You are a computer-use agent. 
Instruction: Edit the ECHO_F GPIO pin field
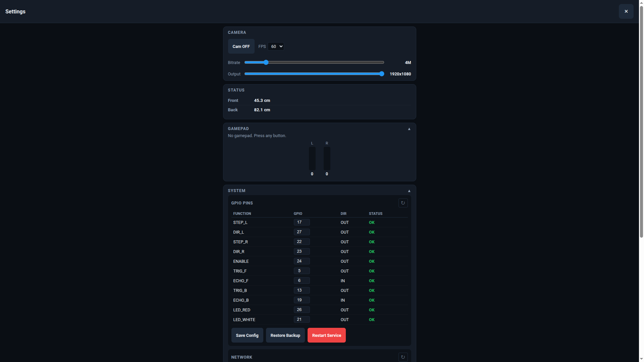pos(301,281)
